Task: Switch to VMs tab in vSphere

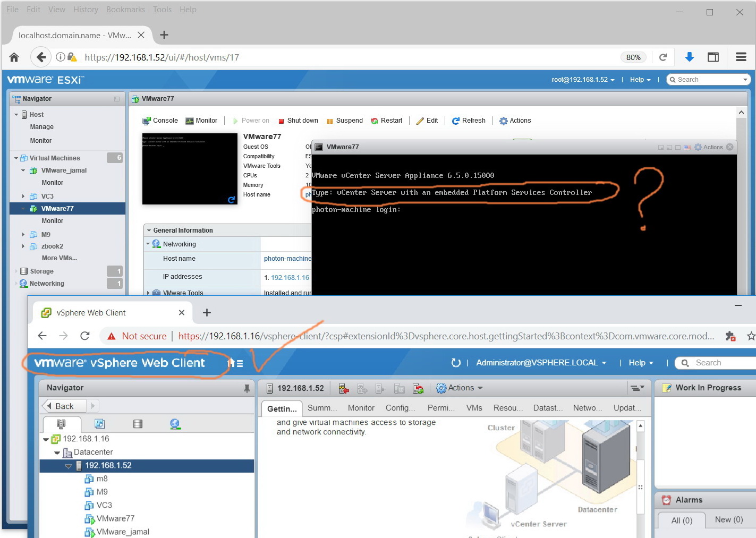Action: point(474,408)
